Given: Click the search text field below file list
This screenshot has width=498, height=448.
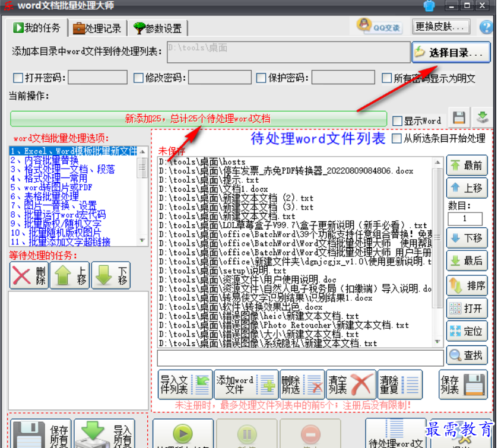Looking at the screenshot, I should [x=300, y=358].
